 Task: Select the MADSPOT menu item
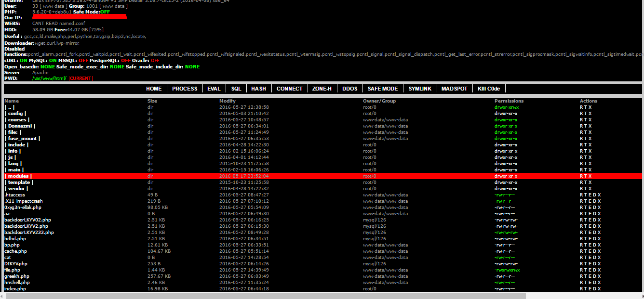[455, 89]
